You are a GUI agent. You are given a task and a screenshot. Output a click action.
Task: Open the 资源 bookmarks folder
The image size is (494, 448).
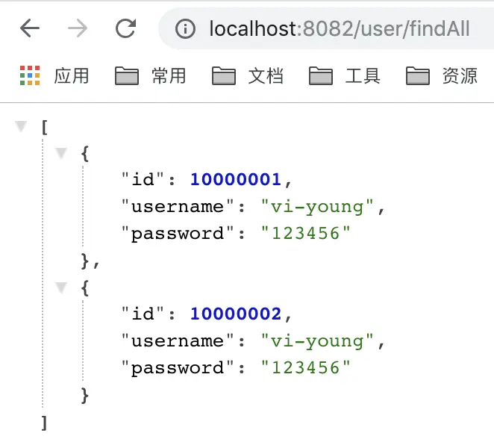coord(442,76)
